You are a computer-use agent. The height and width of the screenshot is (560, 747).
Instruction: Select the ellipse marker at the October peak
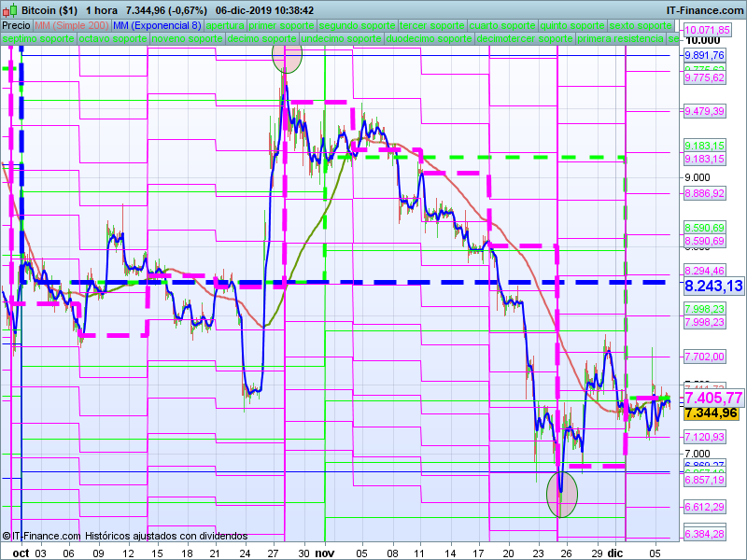click(287, 57)
